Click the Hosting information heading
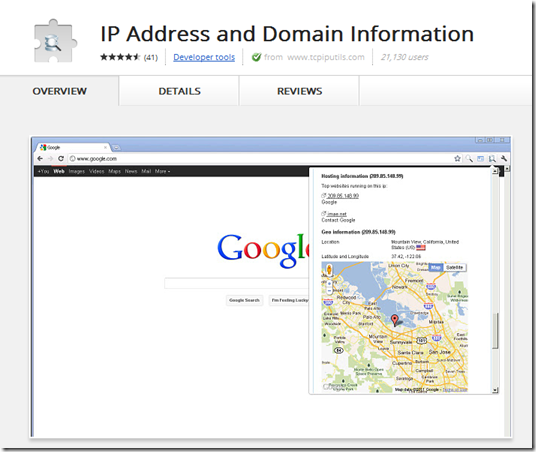Screen dimensions: 536x452 click(x=362, y=176)
